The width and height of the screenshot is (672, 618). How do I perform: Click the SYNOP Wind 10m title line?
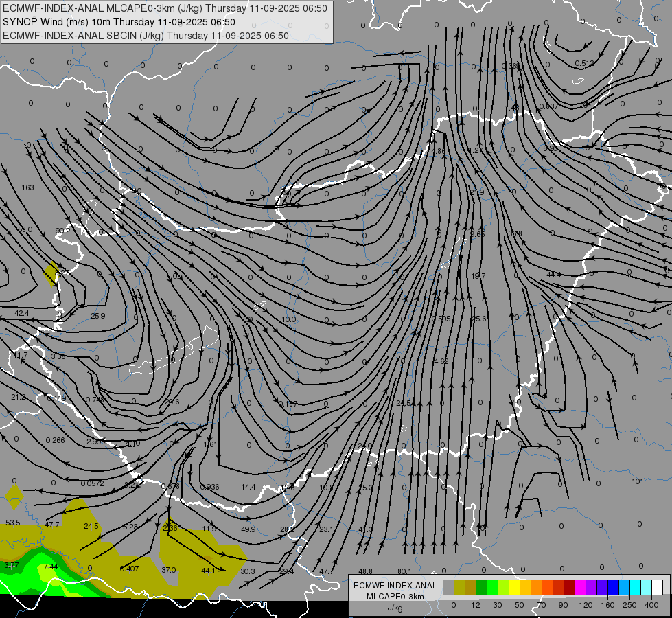[x=119, y=22]
